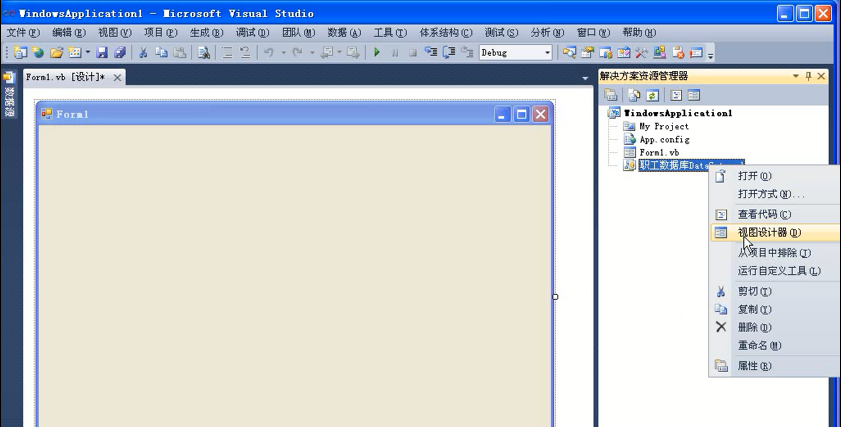This screenshot has width=841, height=427.
Task: Start debugging with the green play icon
Action: [377, 53]
